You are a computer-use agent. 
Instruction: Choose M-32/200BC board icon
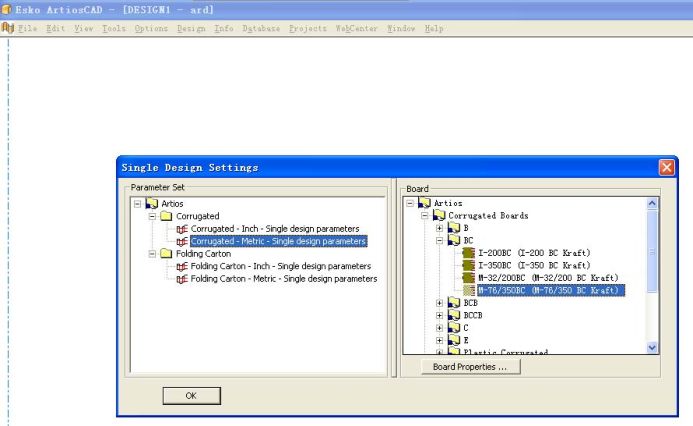pyautogui.click(x=470, y=277)
